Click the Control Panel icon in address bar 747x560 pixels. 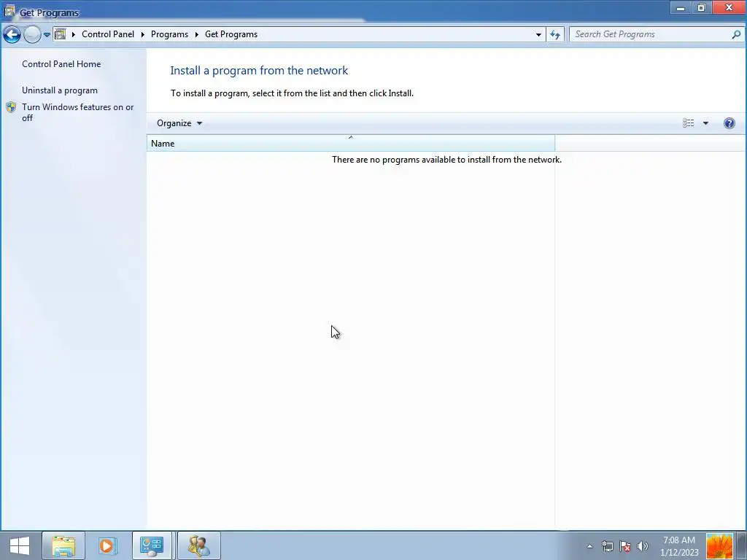60,34
